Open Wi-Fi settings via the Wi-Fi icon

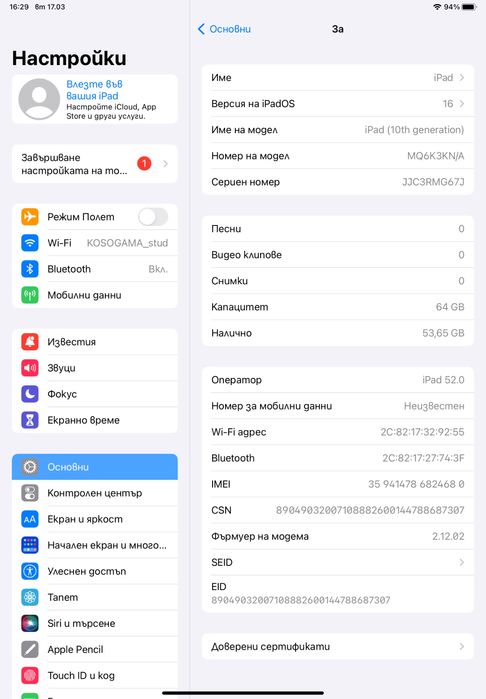click(x=30, y=243)
